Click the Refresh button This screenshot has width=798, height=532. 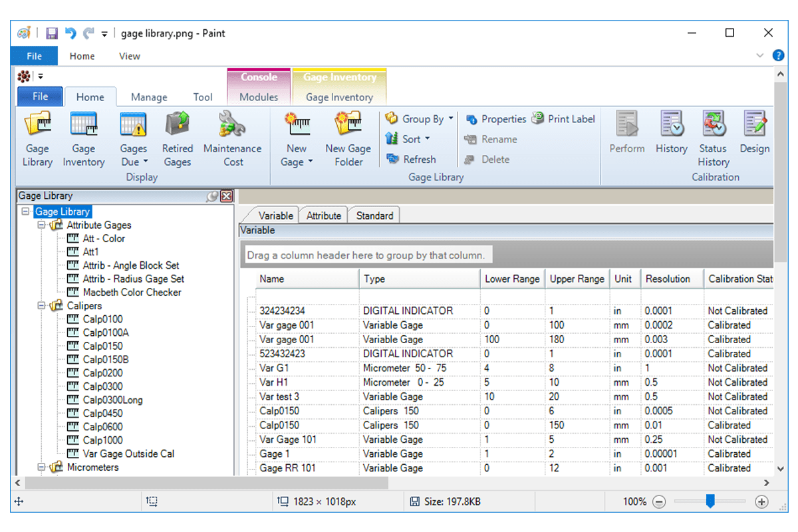click(411, 160)
